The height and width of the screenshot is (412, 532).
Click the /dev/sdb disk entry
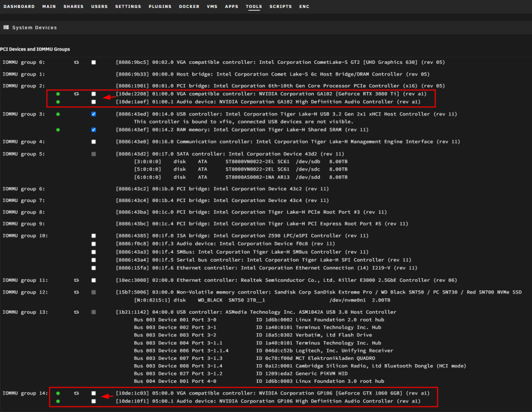(x=240, y=162)
